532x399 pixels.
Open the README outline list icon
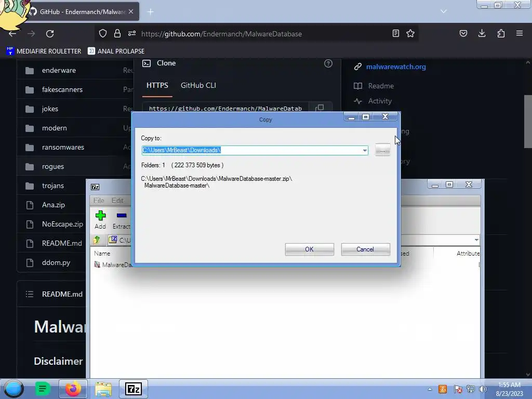point(30,294)
